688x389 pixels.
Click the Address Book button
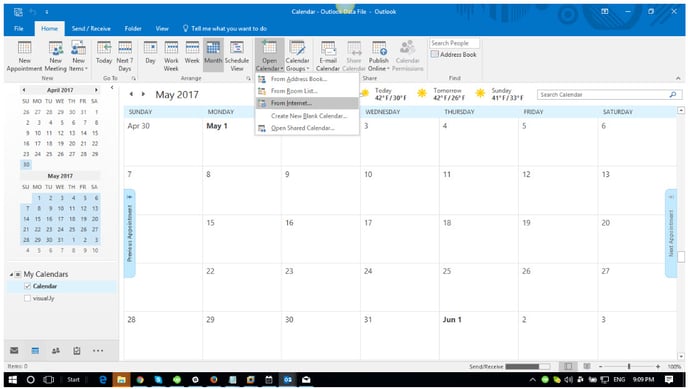coord(454,54)
